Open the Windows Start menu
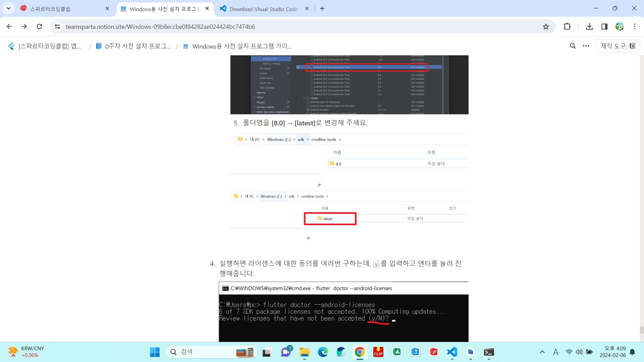644x362 pixels. [x=155, y=352]
